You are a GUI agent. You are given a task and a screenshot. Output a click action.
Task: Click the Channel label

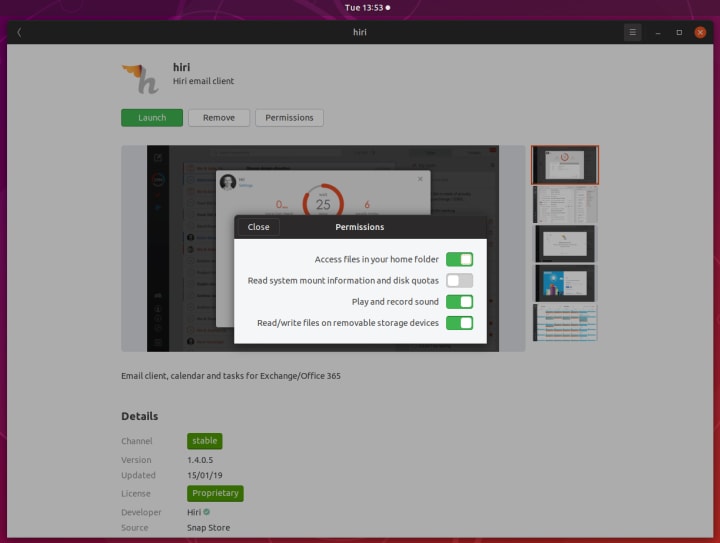[x=137, y=441]
